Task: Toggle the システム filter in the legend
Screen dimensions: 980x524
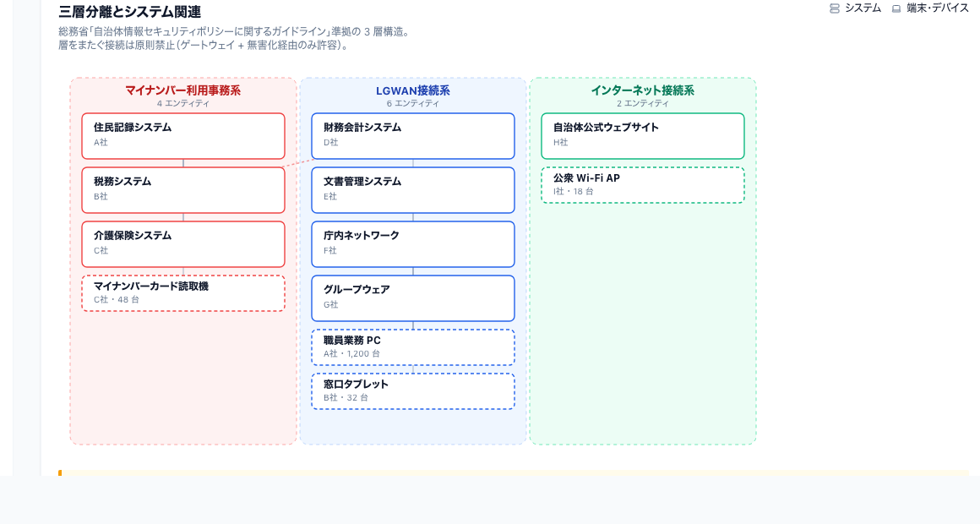Action: click(856, 8)
